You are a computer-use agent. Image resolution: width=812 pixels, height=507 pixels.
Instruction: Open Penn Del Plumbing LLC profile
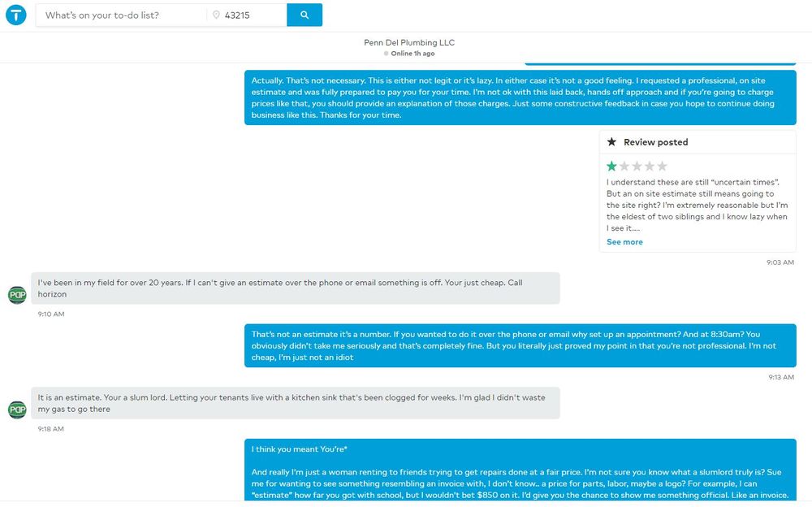(x=408, y=42)
